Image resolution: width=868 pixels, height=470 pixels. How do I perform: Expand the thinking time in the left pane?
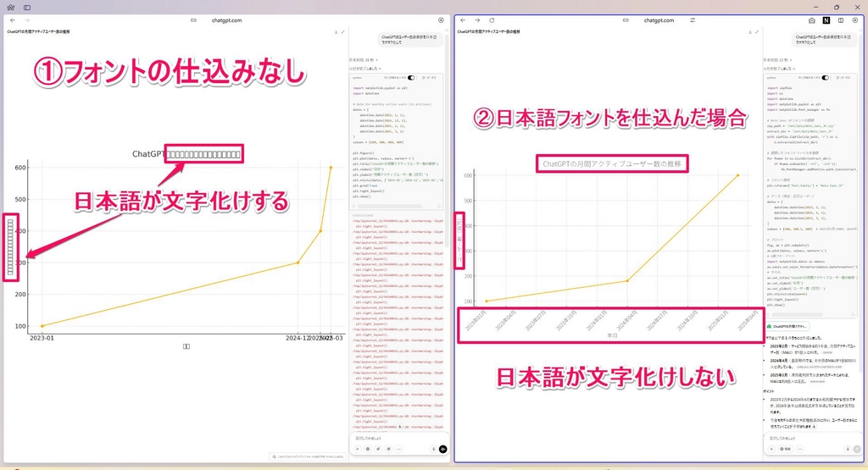point(363,60)
